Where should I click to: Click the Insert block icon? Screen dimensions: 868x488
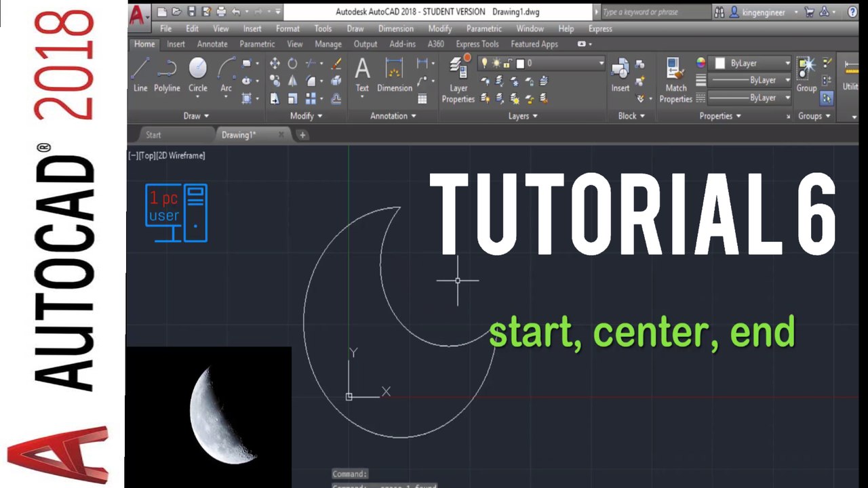[620, 75]
